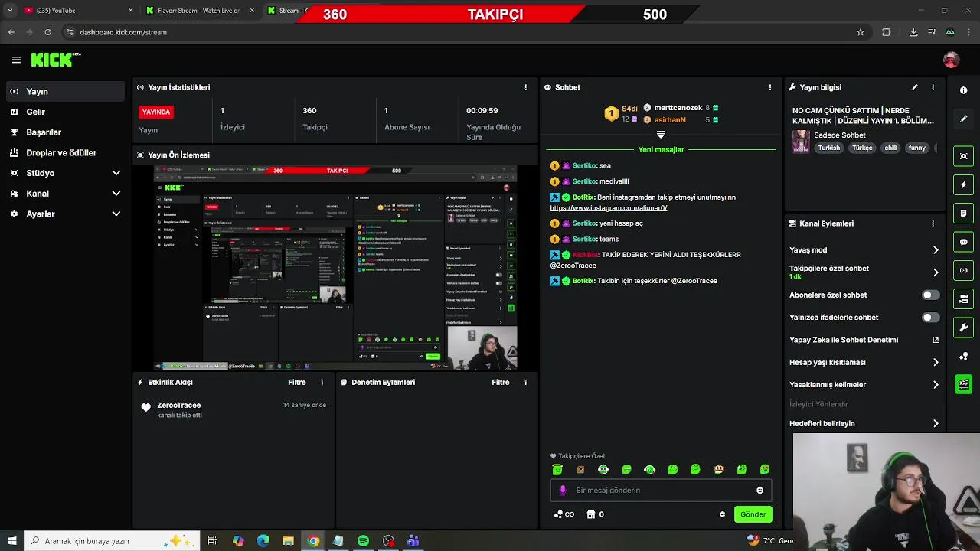Click the Yeni mesajlar divider label
980x551 pixels.
(661, 150)
